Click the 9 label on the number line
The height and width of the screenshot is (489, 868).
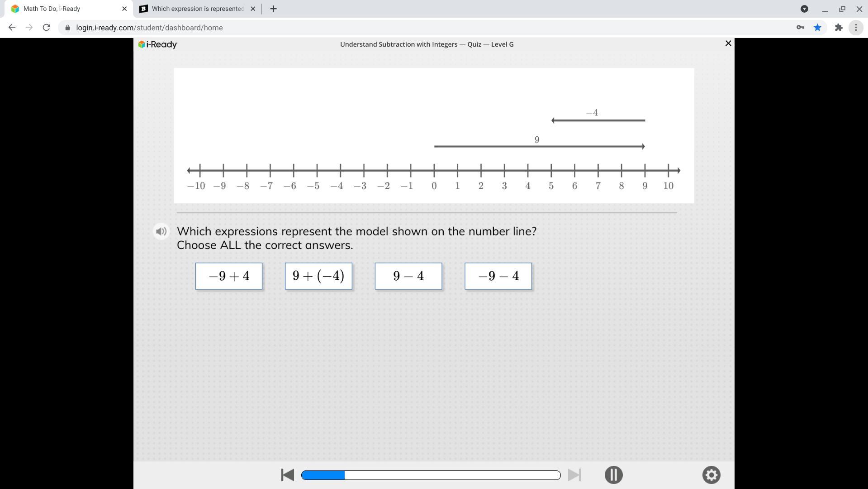pos(645,186)
